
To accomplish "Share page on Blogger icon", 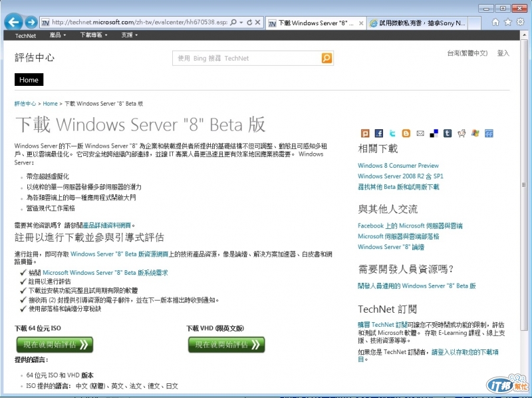I will pos(406,134).
